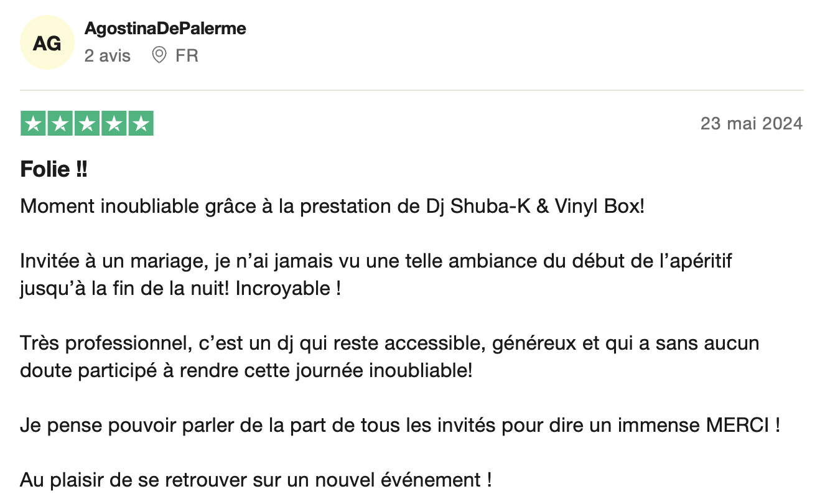Click the review date 23 mai 2024
Screen dimensions: 830x504
[x=751, y=123]
